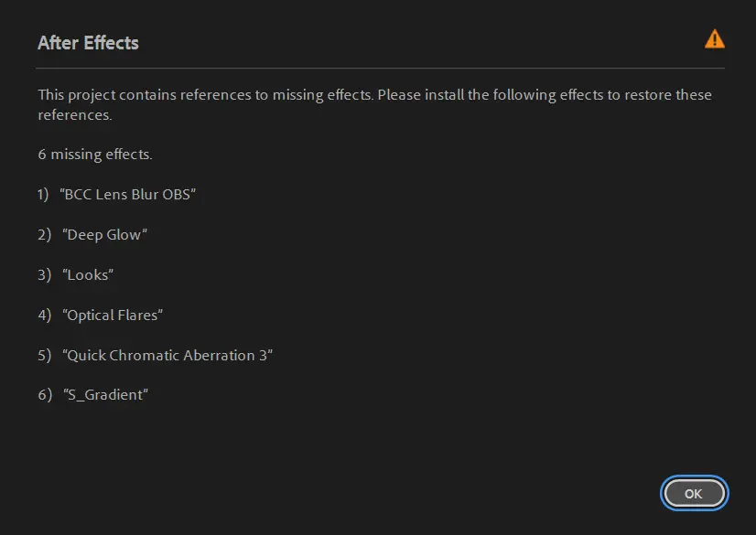
Task: Click the "1)" list number marker
Action: click(x=44, y=195)
